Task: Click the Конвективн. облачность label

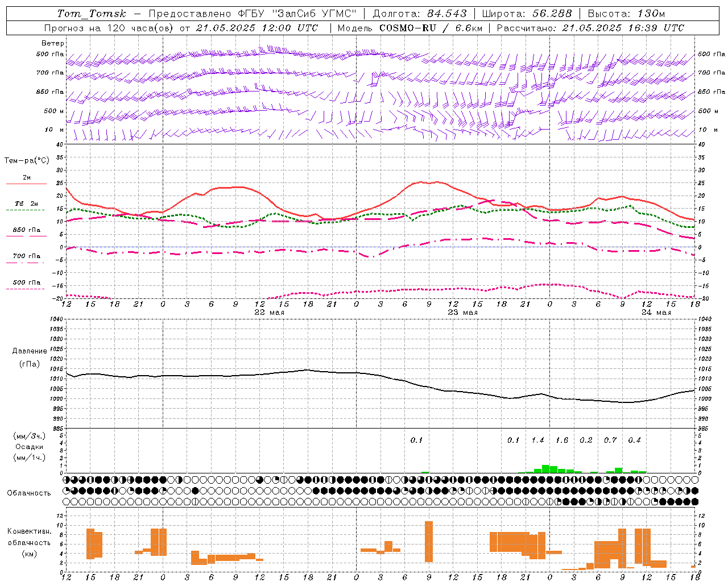Action: [x=29, y=537]
